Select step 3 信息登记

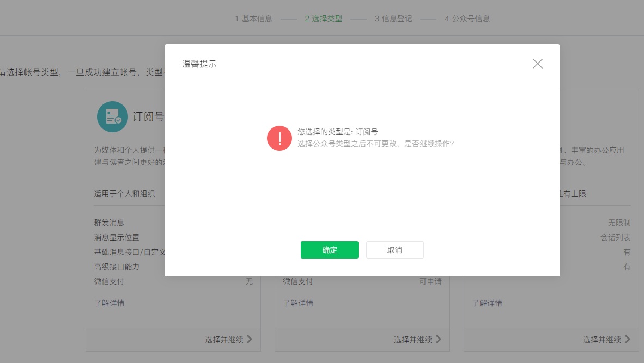click(393, 18)
